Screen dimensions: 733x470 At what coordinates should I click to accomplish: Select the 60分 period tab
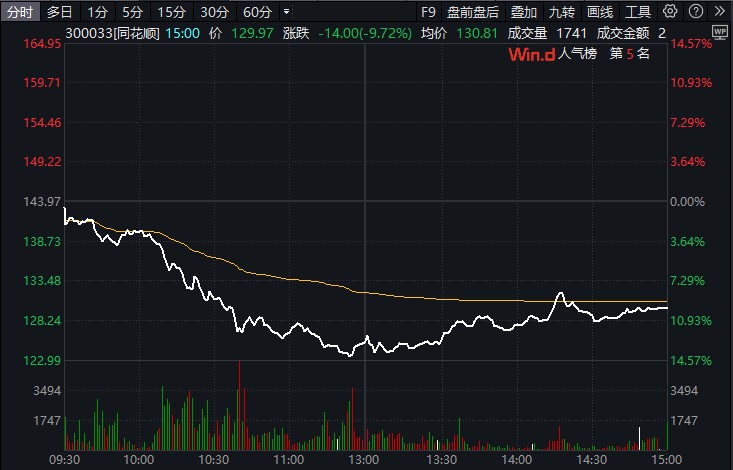click(258, 12)
